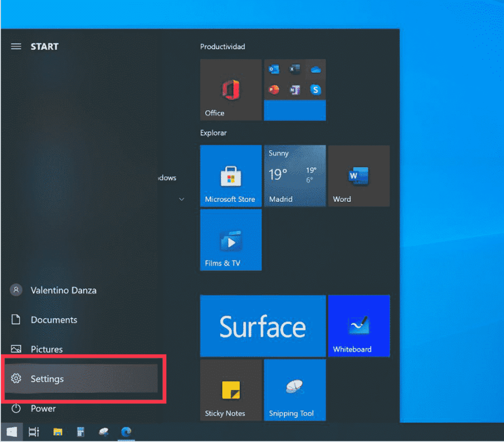Viewport: 504px width, 442px height.
Task: Launch Microsoft Edge from the taskbar
Action: click(126, 432)
